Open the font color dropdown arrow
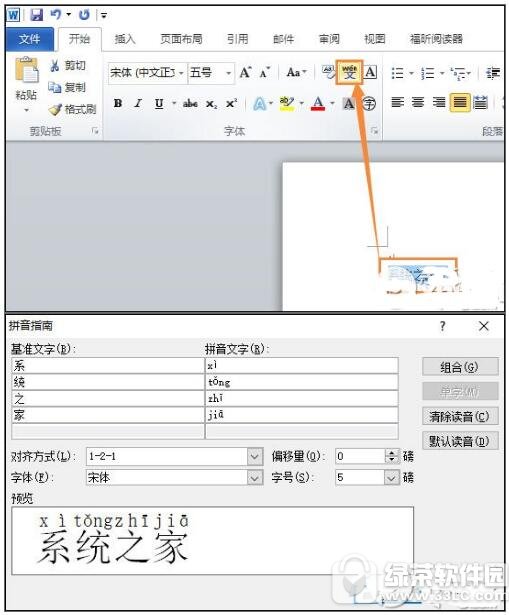The height and width of the screenshot is (615, 509). pyautogui.click(x=332, y=104)
